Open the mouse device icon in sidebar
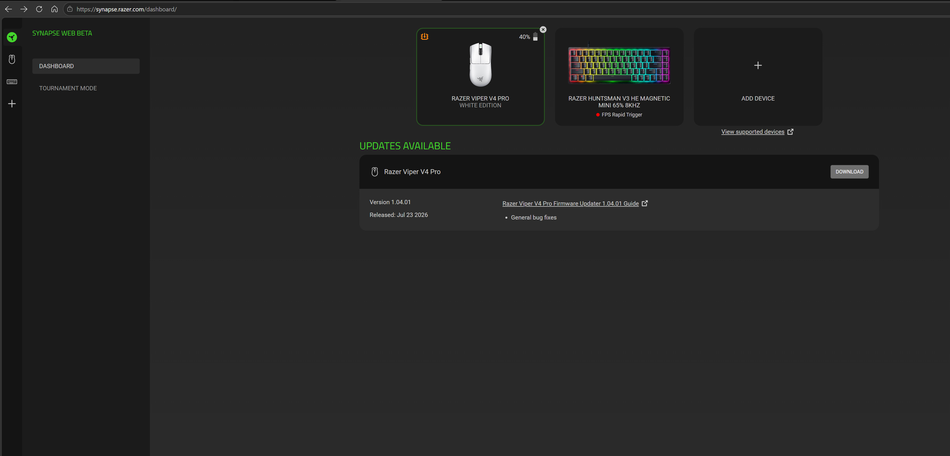 tap(12, 59)
